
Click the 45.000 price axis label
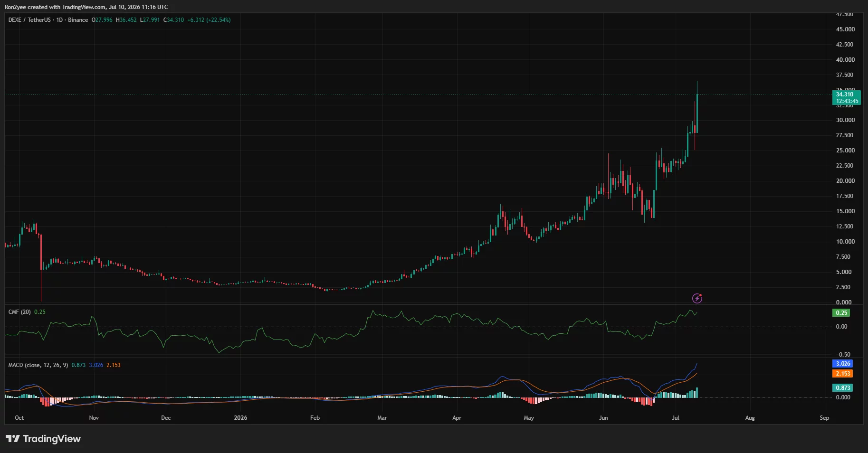click(x=845, y=29)
